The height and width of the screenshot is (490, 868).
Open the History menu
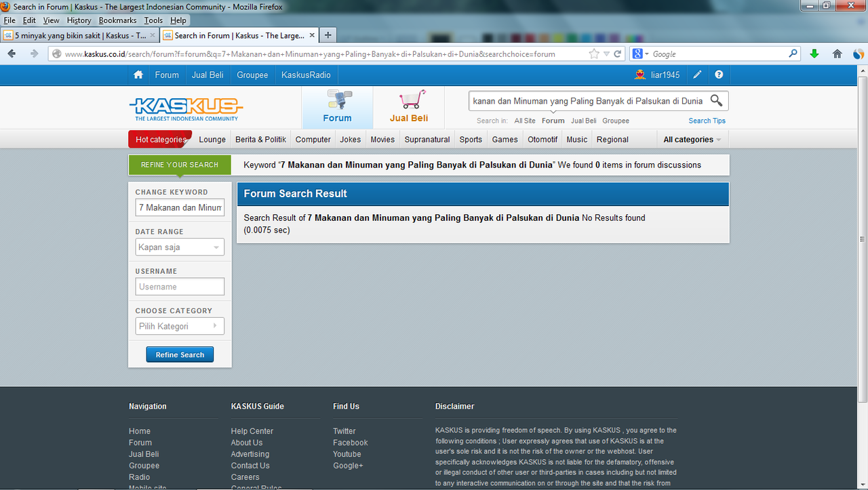(x=79, y=20)
